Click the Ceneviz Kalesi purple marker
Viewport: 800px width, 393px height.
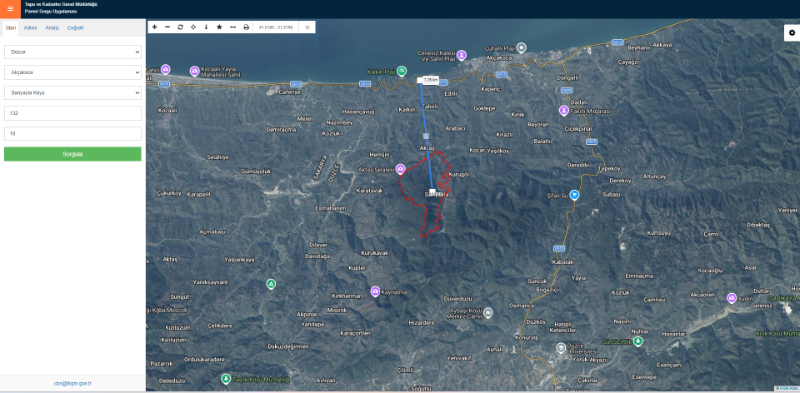pos(462,55)
